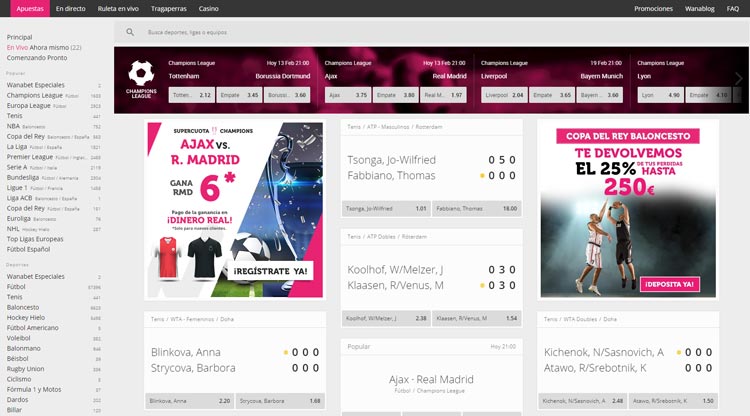Select Comenzando Pronto in sidebar
750x416 pixels.
point(37,58)
